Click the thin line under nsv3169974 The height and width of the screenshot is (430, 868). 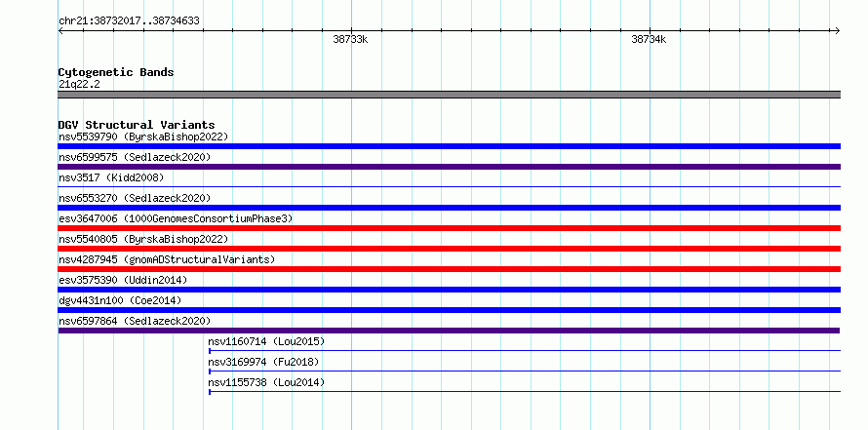525,371
